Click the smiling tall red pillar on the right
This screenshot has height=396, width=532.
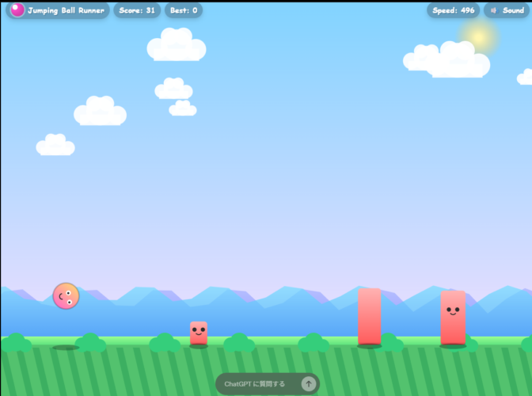pos(453,317)
